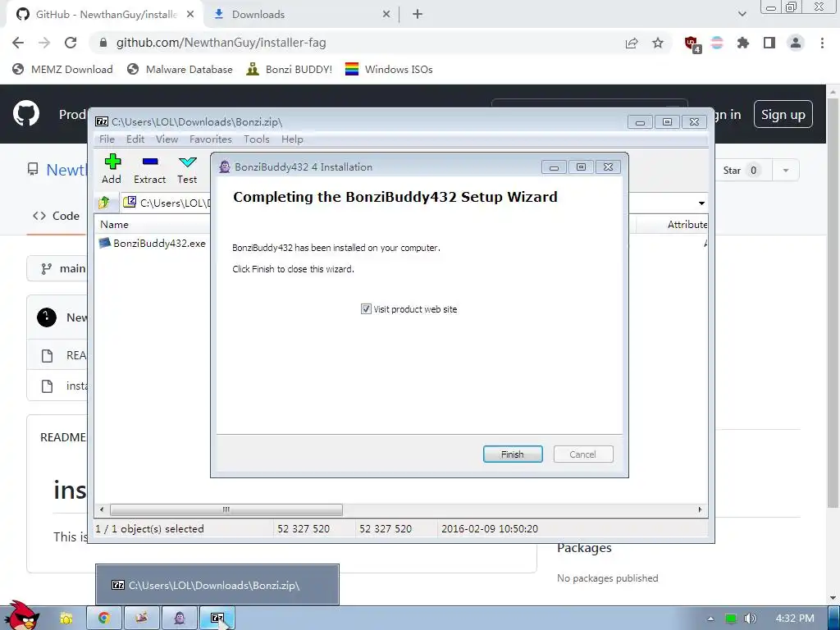Click the address bar showing github.com URL
Image resolution: width=840 pixels, height=630 pixels.
pos(354,43)
